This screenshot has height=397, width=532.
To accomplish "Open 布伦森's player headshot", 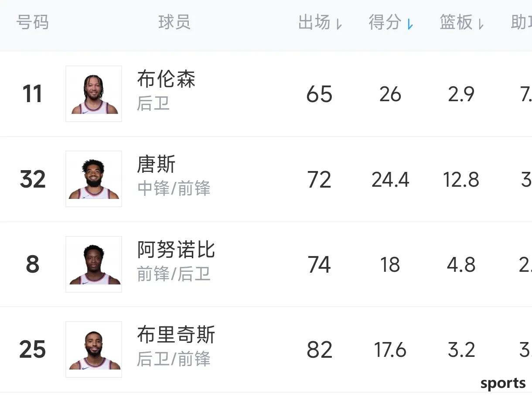I will coord(94,94).
